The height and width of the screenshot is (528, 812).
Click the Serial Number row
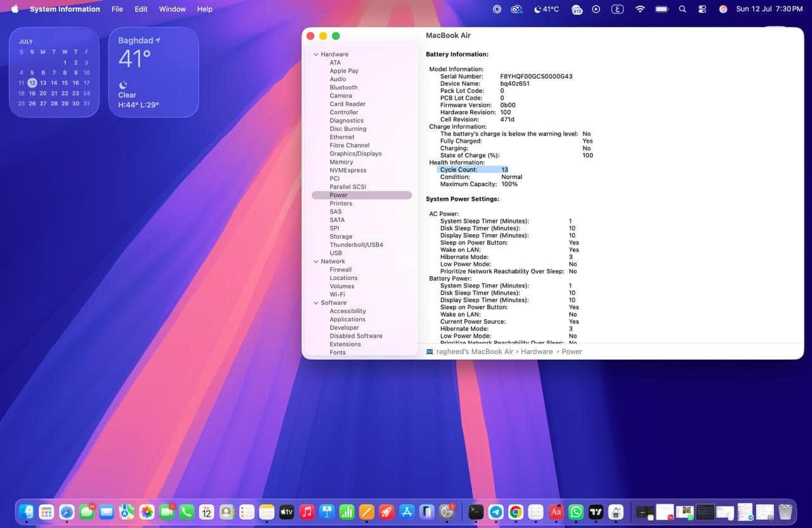pyautogui.click(x=506, y=76)
